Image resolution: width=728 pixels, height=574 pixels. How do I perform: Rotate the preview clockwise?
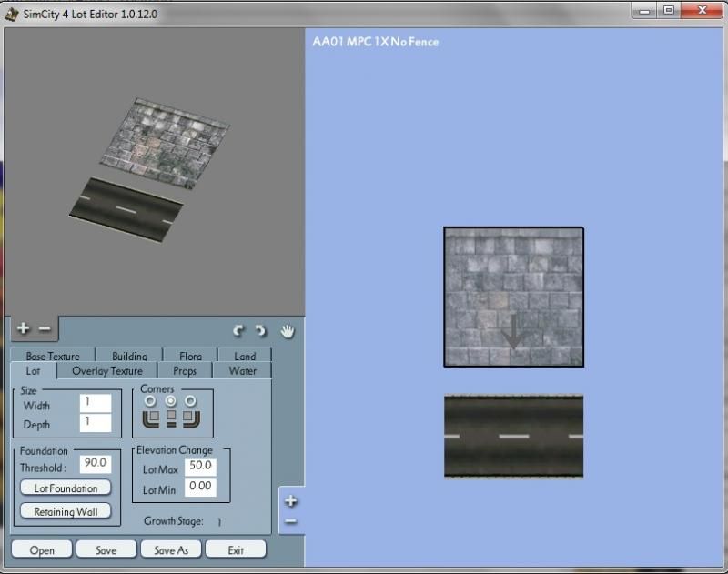(260, 331)
